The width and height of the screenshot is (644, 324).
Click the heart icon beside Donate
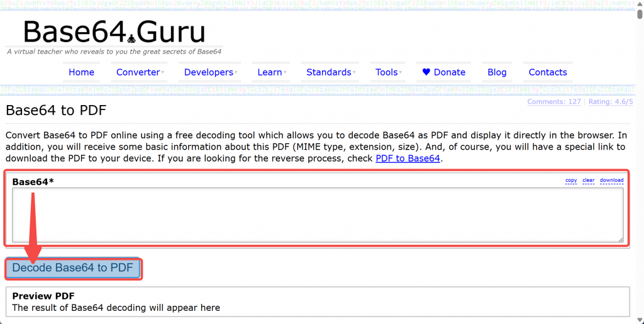[x=426, y=72]
